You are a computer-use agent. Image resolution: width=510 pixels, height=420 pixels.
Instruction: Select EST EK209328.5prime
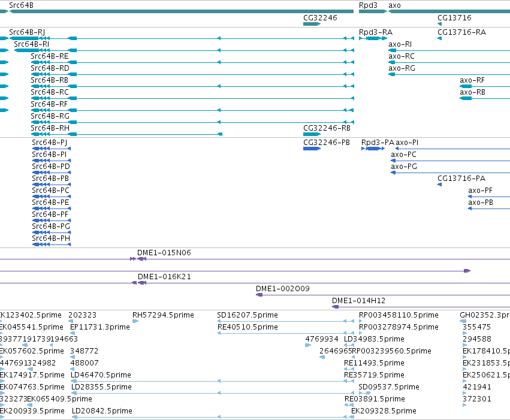[x=384, y=411]
